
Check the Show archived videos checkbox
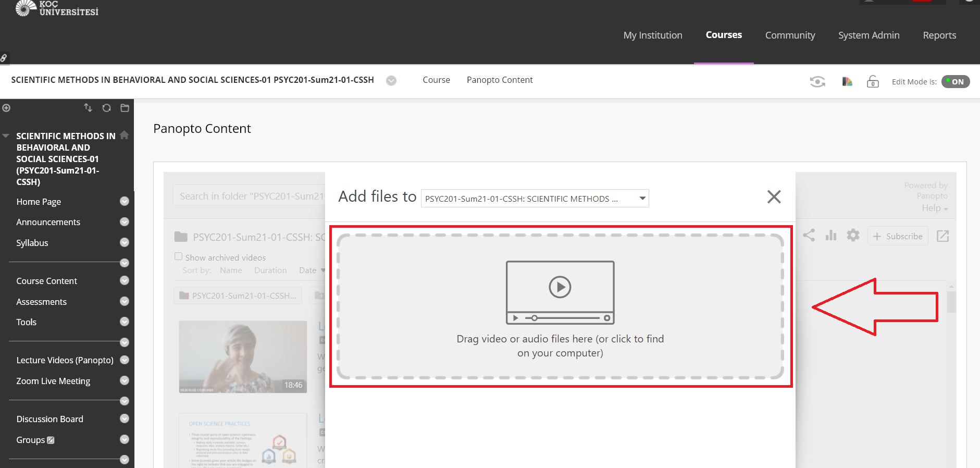(x=178, y=256)
